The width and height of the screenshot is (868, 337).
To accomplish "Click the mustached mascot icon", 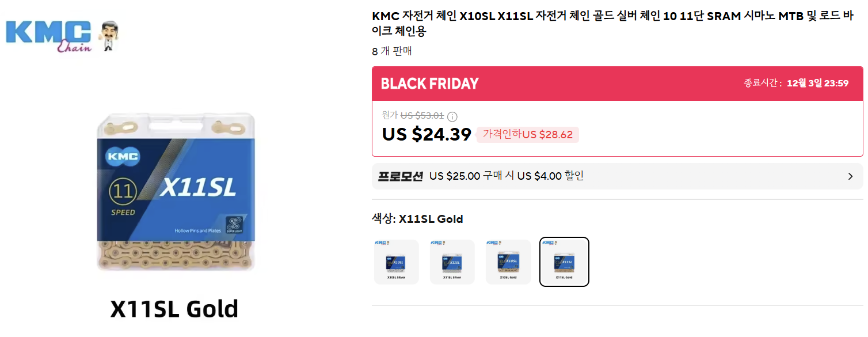I will pyautogui.click(x=109, y=36).
